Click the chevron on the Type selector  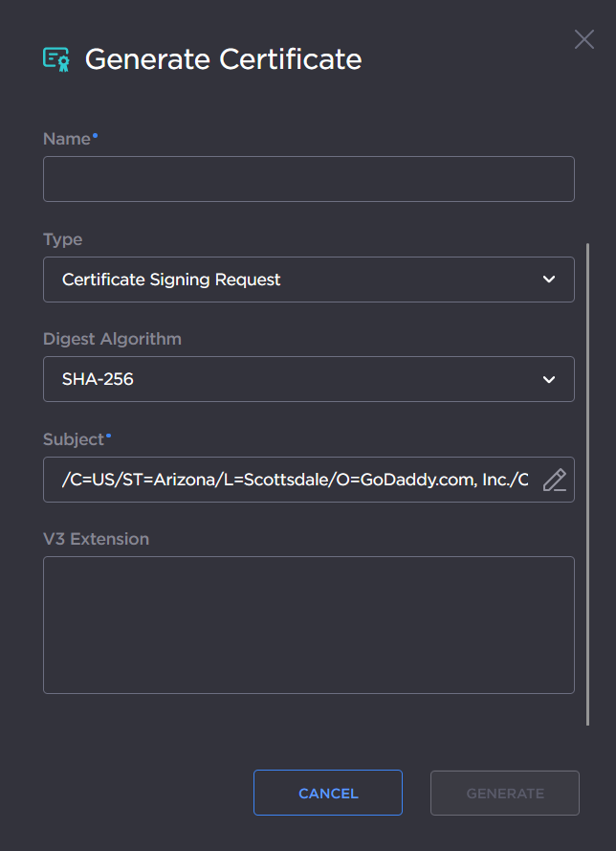[x=549, y=279]
